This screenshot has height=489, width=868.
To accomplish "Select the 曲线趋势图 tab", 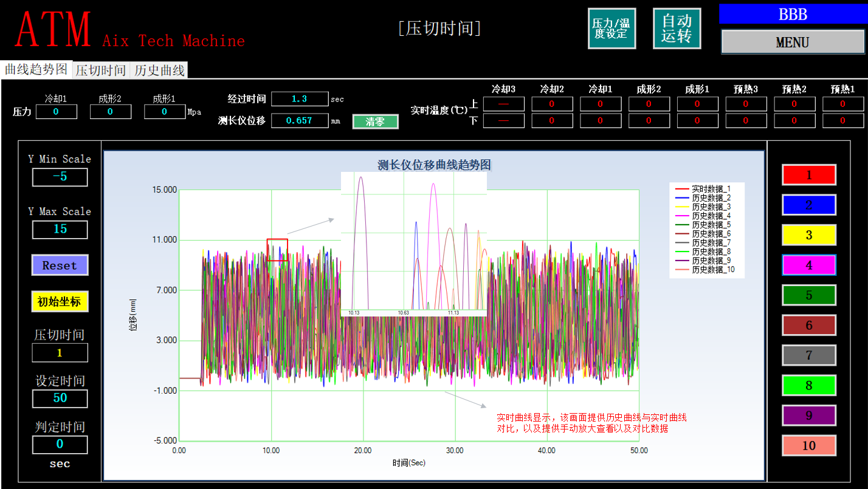I will (36, 70).
